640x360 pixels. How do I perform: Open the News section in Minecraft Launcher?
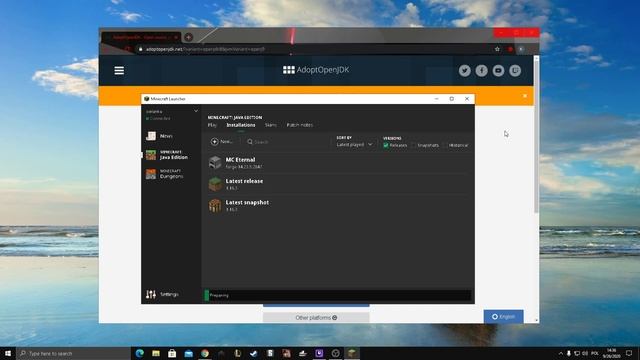(159, 136)
